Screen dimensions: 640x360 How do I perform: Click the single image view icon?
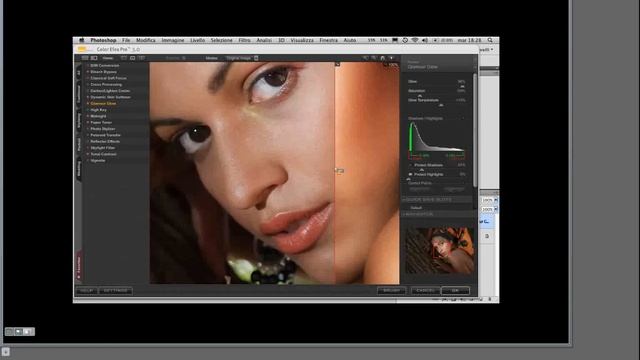tap(124, 58)
